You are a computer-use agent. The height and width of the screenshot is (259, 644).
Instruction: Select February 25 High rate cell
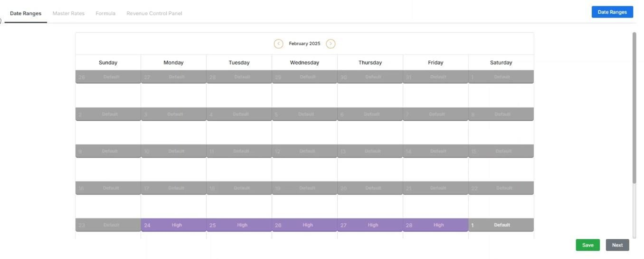point(239,225)
